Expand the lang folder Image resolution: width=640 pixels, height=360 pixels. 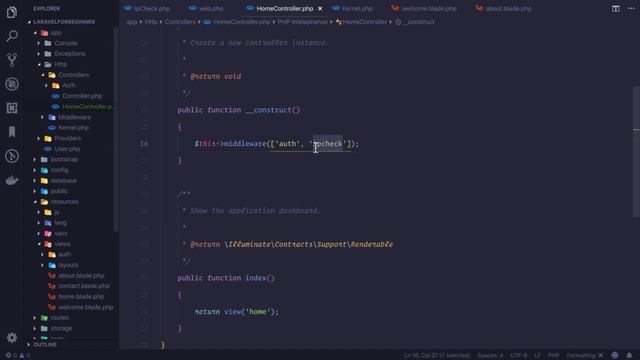pos(60,223)
